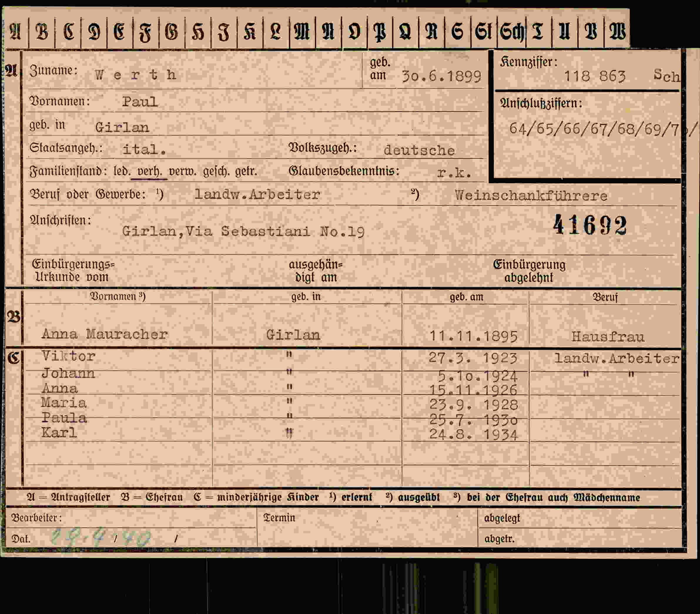Click the child name 'Maria'
Image resolution: width=700 pixels, height=614 pixels.
click(64, 403)
